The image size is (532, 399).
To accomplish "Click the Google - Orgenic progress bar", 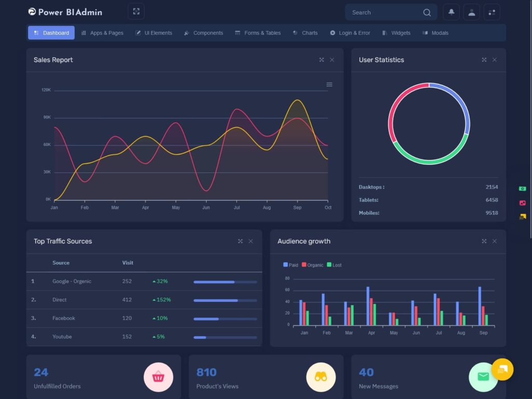I will 225,282.
